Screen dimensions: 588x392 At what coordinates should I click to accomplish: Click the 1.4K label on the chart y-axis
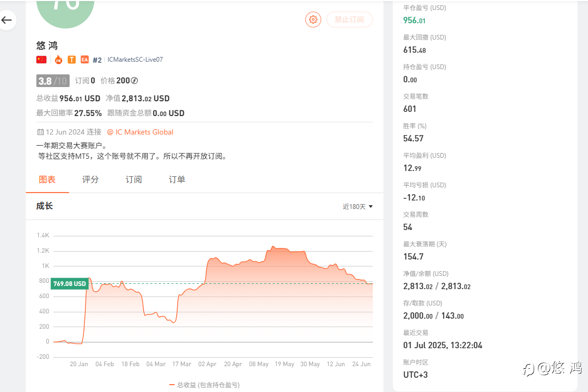43,236
